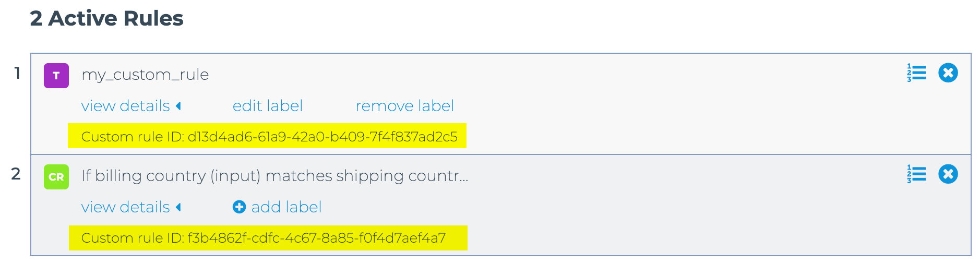Viewport: 980px width, 263px height.
Task: Click the plus icon beside add label
Action: pyautogui.click(x=239, y=207)
